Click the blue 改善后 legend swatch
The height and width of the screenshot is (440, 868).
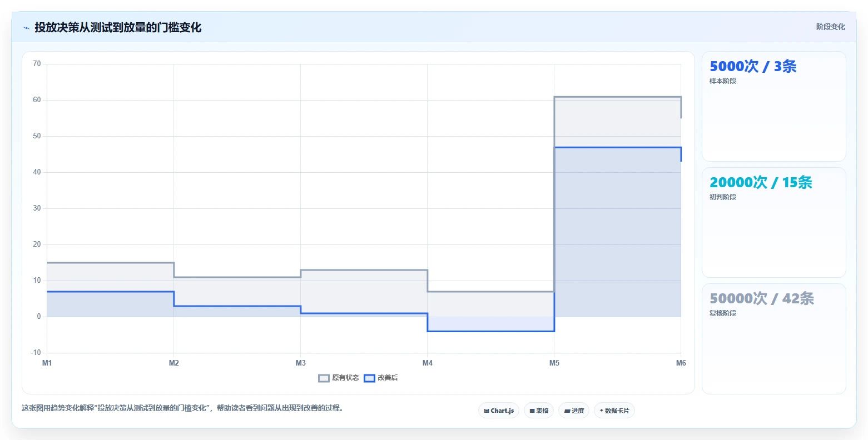click(x=370, y=378)
